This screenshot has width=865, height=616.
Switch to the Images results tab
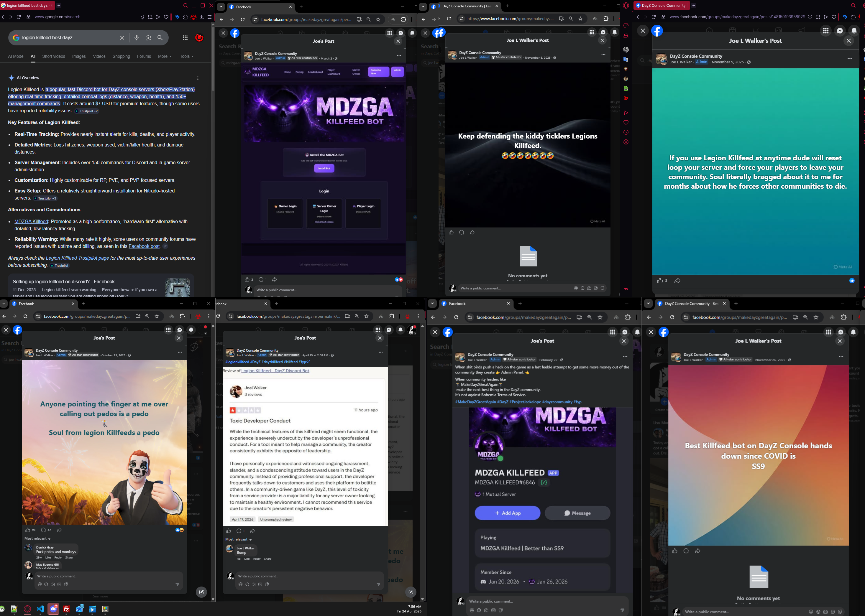tap(79, 57)
